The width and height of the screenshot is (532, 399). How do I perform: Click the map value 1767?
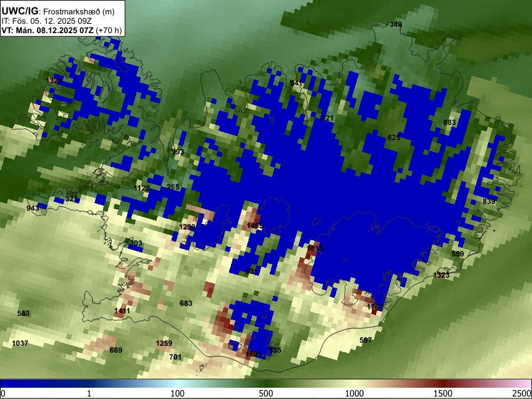[x=376, y=307]
